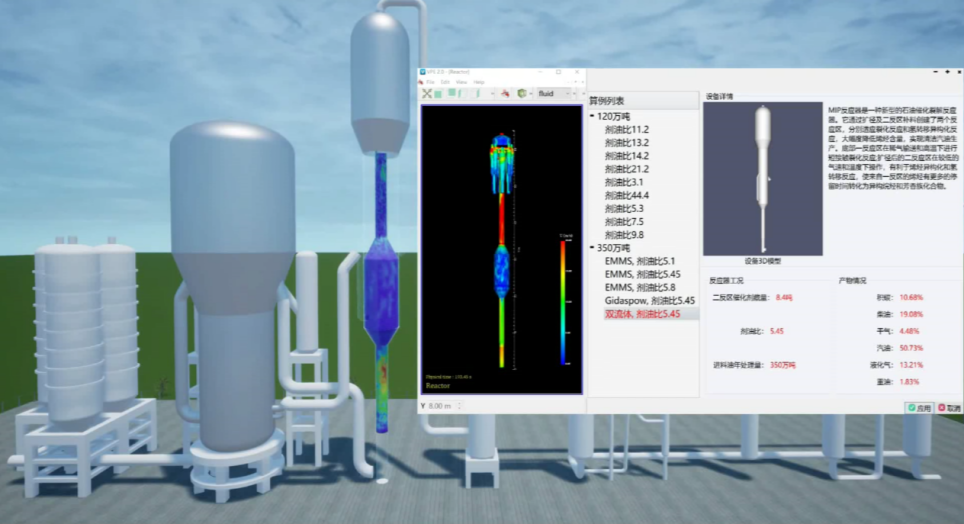Viewport: 964px width, 524px height.
Task: Open the View menu
Action: (464, 82)
